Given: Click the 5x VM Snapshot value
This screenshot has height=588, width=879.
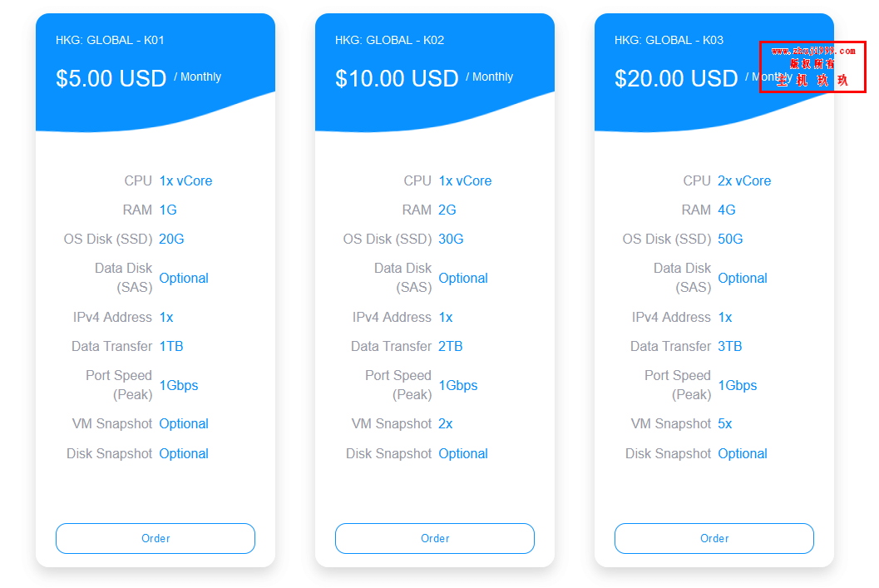Looking at the screenshot, I should [725, 424].
